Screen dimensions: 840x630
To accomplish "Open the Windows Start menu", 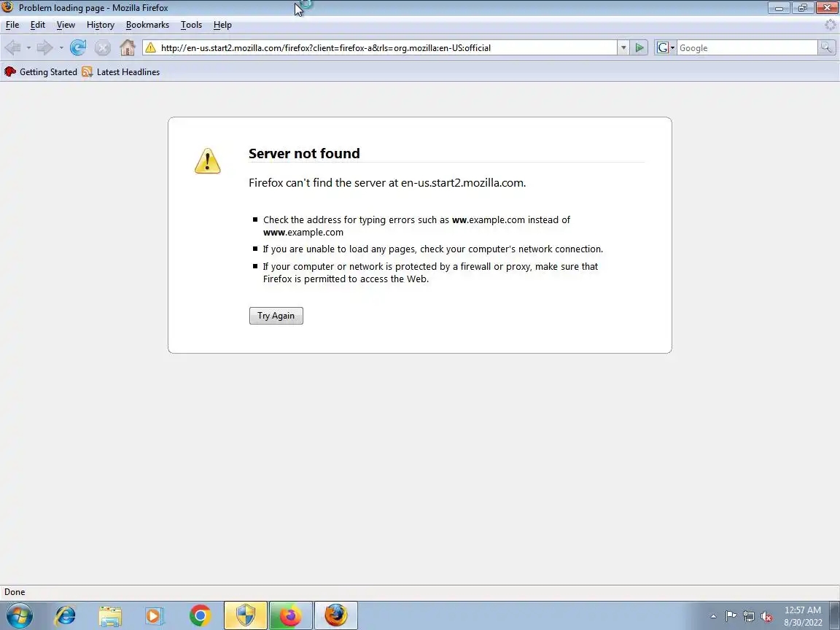I will pos(19,615).
